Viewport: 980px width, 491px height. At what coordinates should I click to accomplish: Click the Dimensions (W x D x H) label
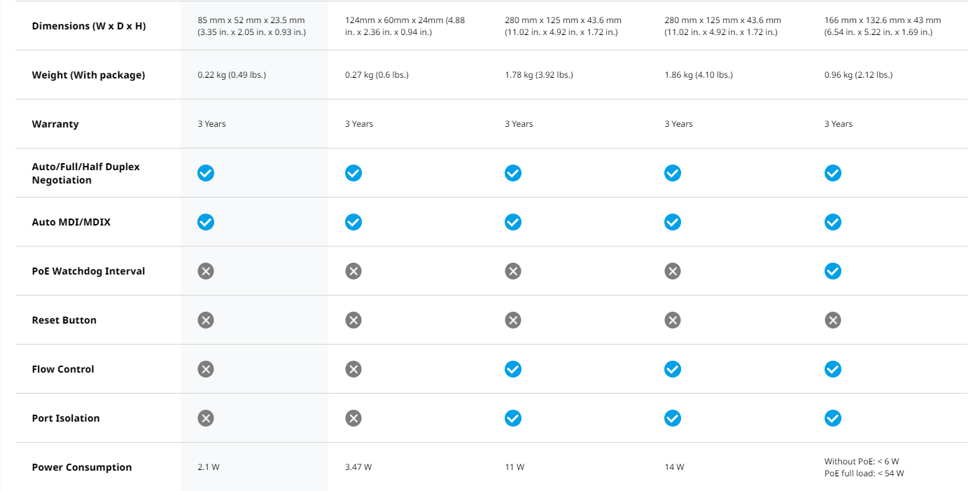(x=89, y=26)
